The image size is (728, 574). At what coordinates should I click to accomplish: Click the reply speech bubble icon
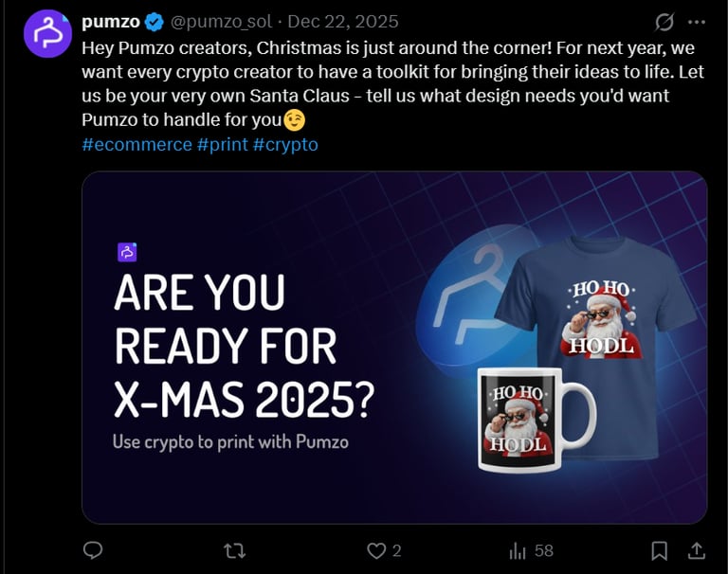(x=93, y=550)
